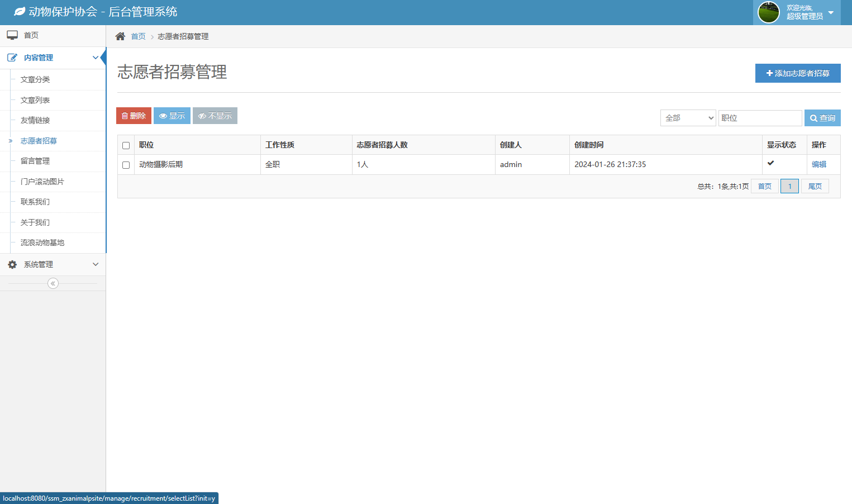The width and height of the screenshot is (852, 504).
Task: Check the select-all checkbox in the table header
Action: click(126, 145)
